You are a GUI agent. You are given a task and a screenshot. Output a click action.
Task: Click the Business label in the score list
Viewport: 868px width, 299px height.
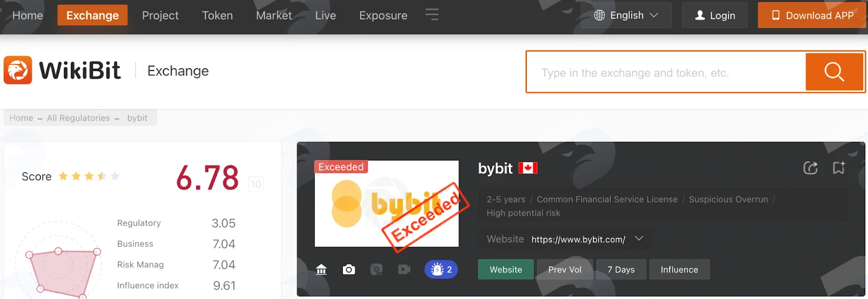(x=135, y=244)
